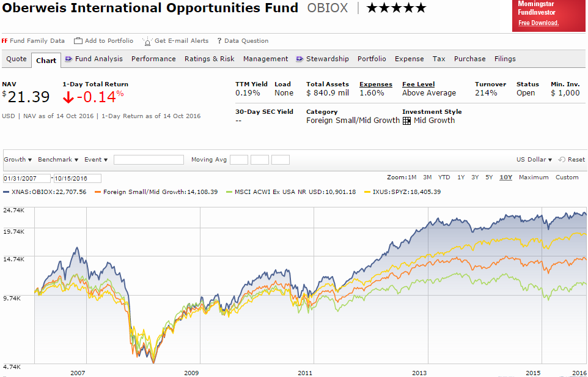Go to the Performance tab
Screen dimensions: 588x377
pyautogui.click(x=153, y=59)
